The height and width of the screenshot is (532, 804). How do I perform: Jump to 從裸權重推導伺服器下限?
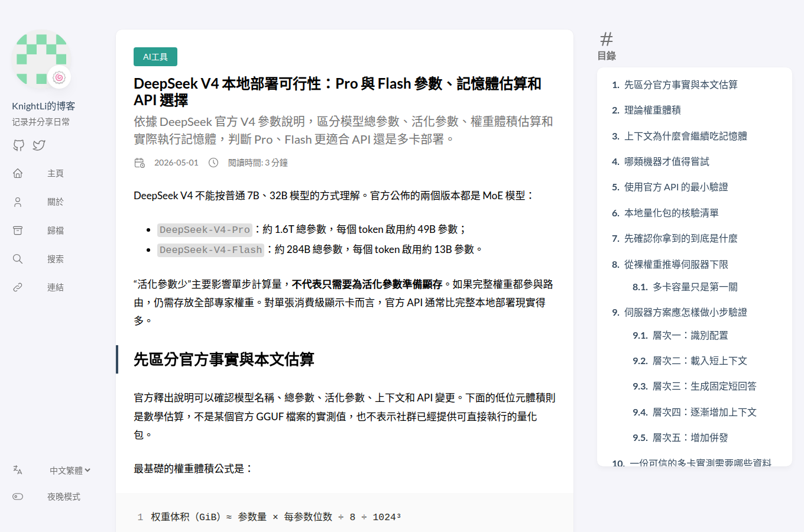point(676,264)
